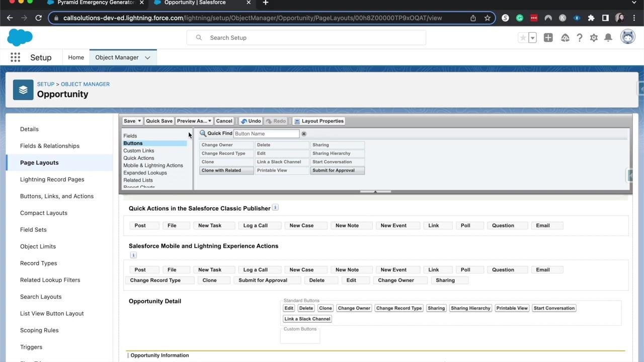Click the info icon under Mobile and Lightning Actions
This screenshot has width=644, height=362.
click(133, 255)
